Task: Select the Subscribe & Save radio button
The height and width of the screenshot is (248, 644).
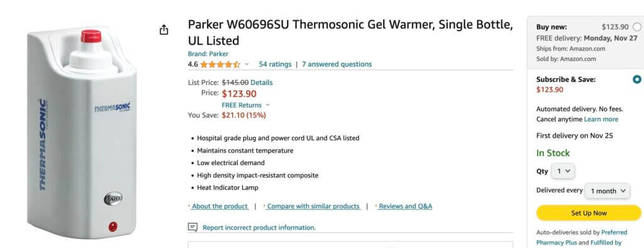Action: point(637,79)
